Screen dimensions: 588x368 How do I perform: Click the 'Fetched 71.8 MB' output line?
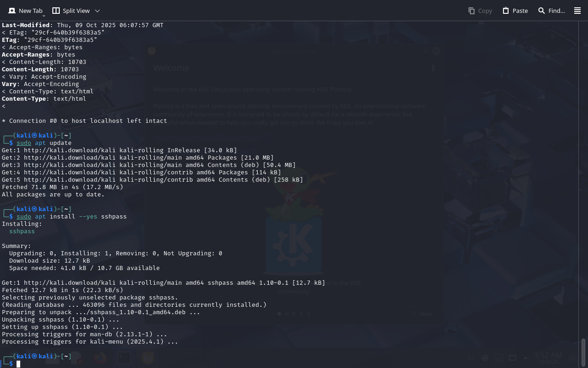pyautogui.click(x=62, y=187)
